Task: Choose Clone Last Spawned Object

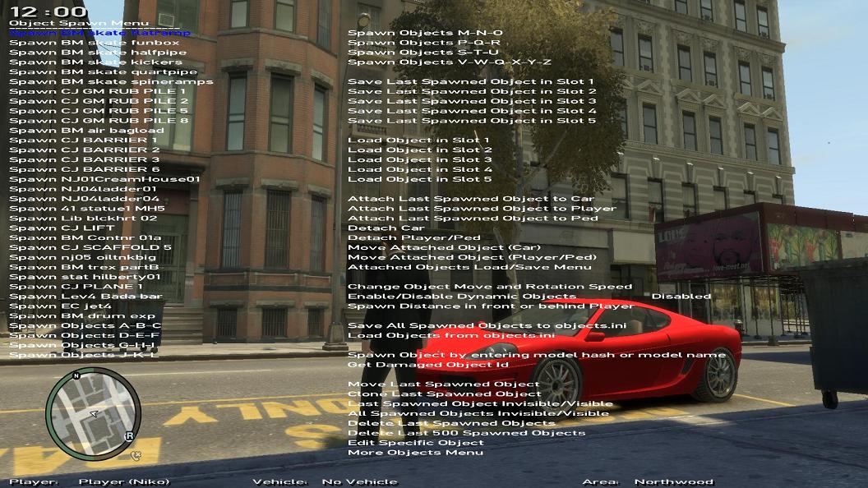Action: coord(444,394)
